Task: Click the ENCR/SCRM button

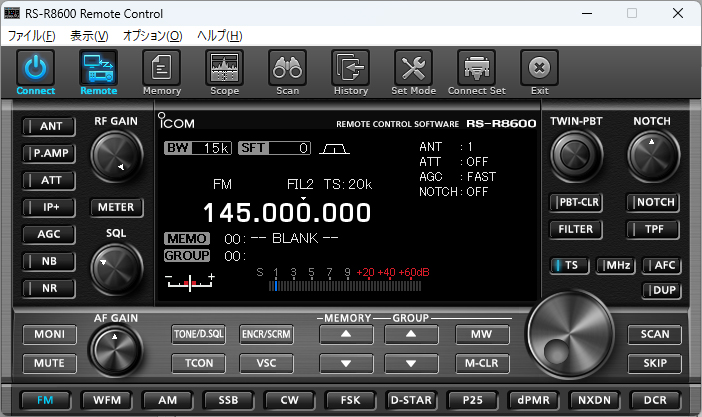Action: pyautogui.click(x=266, y=334)
